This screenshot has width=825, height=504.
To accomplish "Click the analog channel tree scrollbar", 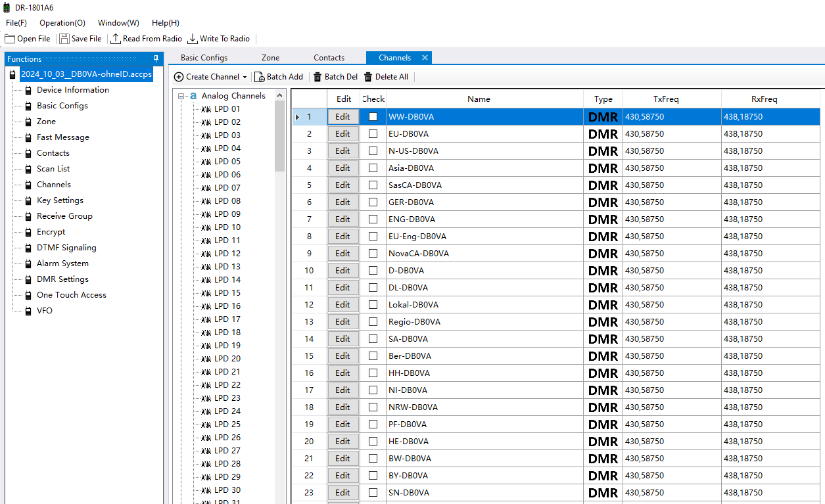I will 280,136.
